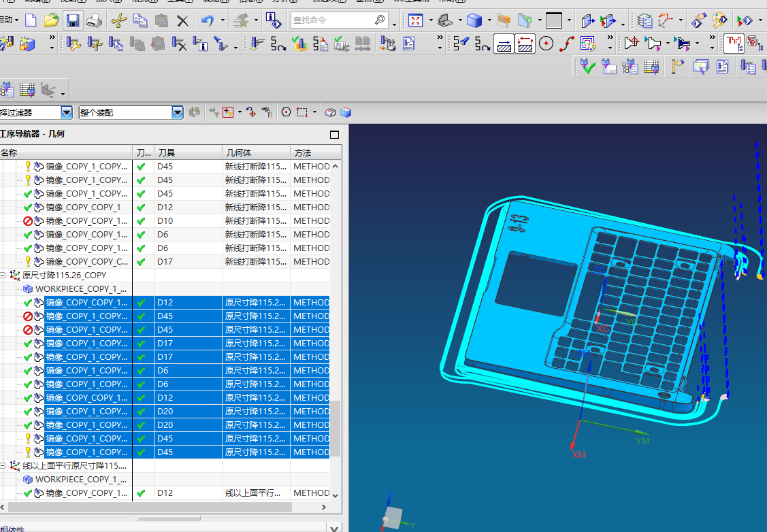The image size is (767, 532).
Task: Click the Open folder icon
Action: 51,20
